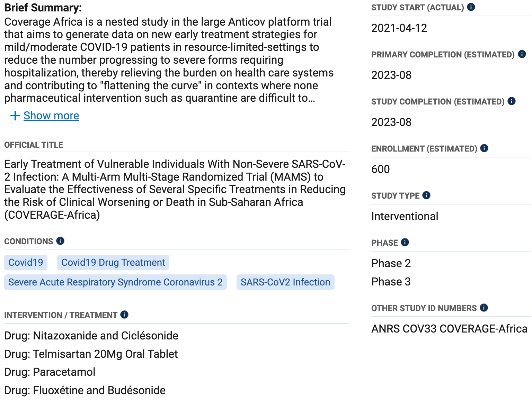Click the Conditions info icon
This screenshot has height=400, width=532.
point(60,241)
